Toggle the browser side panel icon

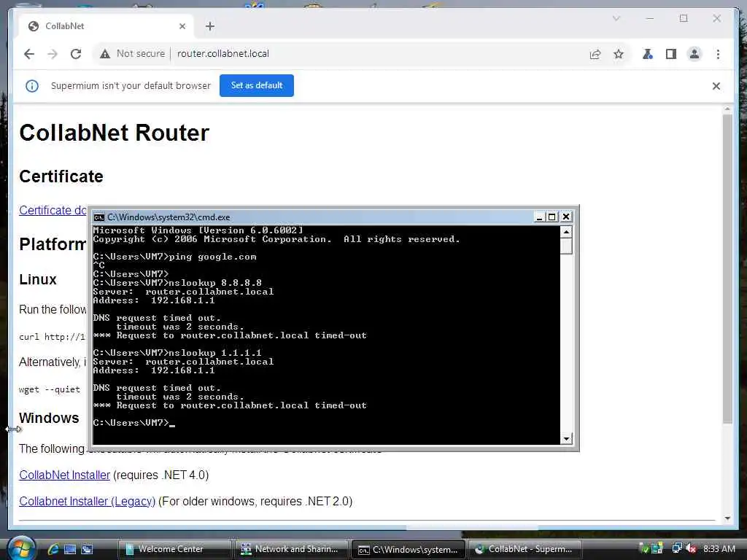pos(671,54)
